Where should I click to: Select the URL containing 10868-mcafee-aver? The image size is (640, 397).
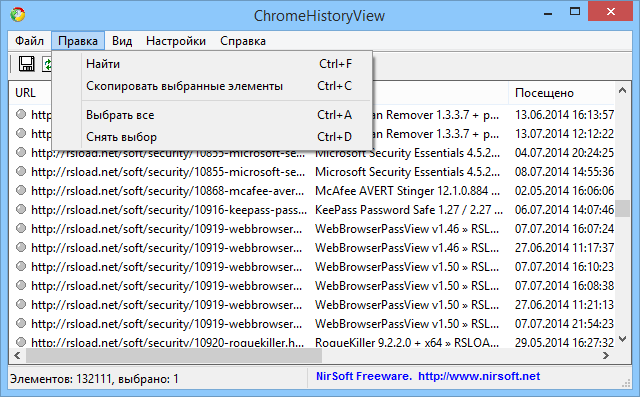[167, 191]
